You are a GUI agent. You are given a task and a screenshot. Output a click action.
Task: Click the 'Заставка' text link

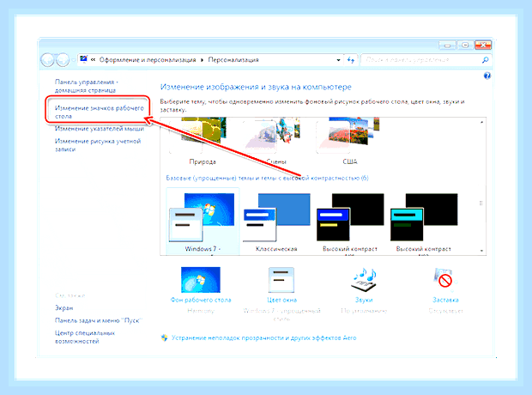[x=445, y=300]
